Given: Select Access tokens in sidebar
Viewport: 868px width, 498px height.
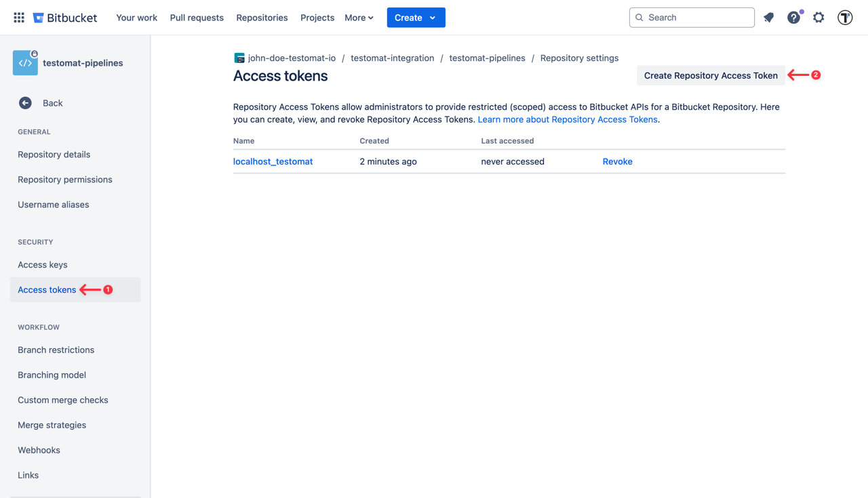Looking at the screenshot, I should pos(47,290).
